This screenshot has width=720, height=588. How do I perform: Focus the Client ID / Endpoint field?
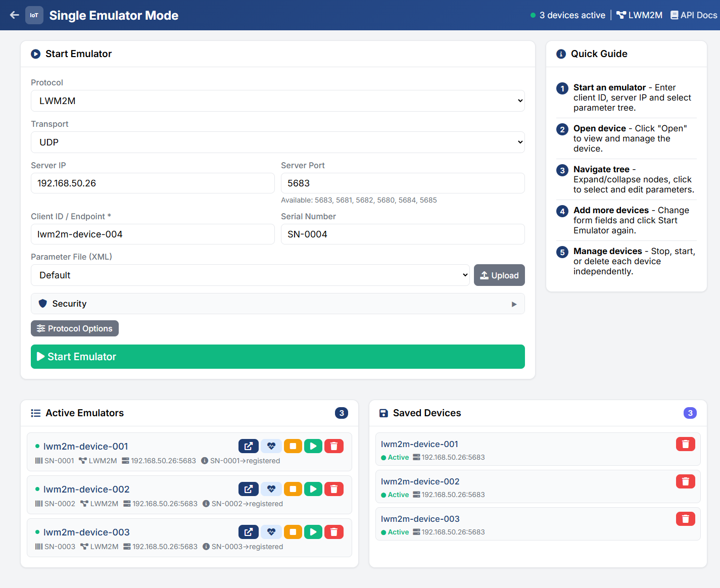tap(153, 234)
